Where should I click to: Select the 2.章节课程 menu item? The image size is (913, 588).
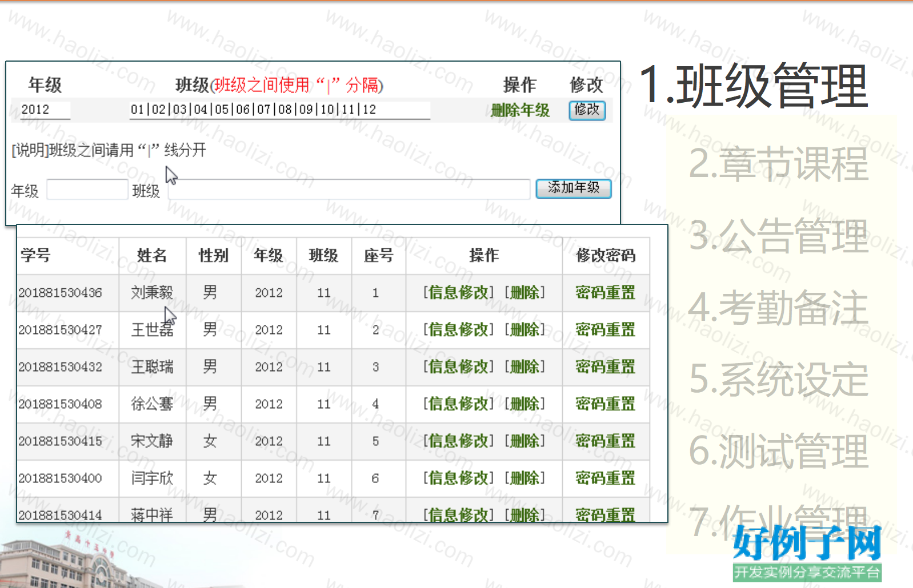click(x=779, y=164)
